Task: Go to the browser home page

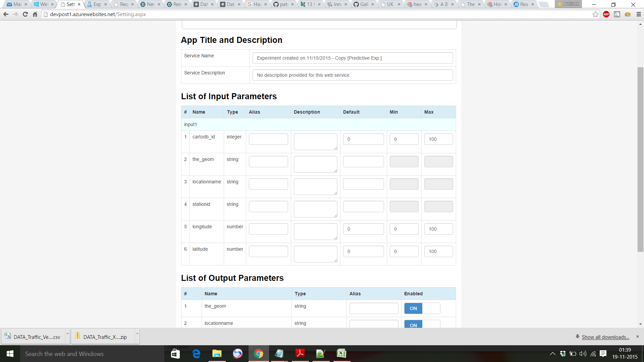Action: pyautogui.click(x=35, y=14)
